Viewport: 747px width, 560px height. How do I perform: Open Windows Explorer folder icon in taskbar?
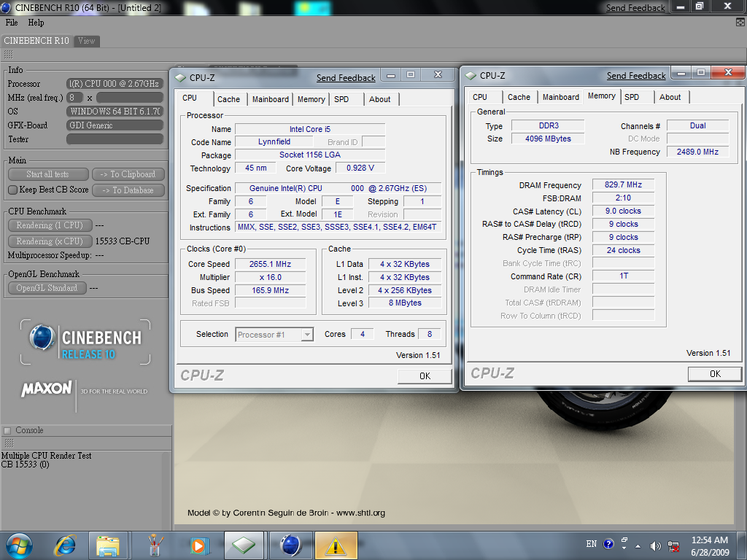pos(108,545)
